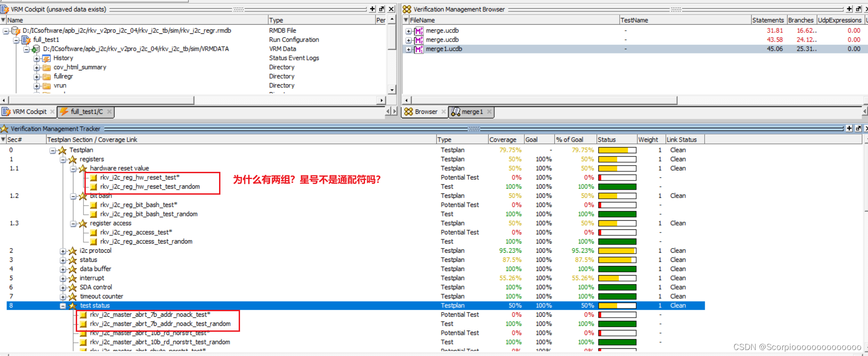The height and width of the screenshot is (356, 868).
Task: Click the 45.06 statements value
Action: tap(774, 49)
